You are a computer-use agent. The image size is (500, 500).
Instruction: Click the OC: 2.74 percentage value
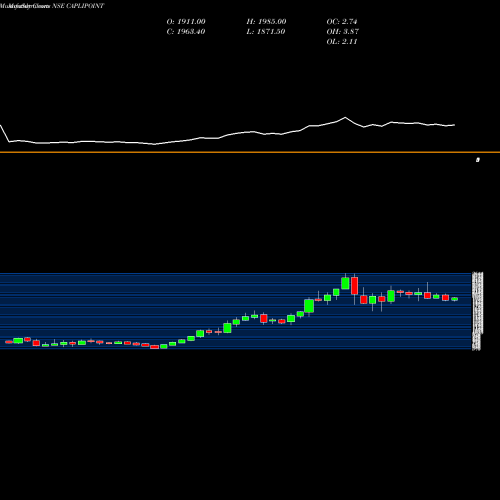[x=342, y=22]
